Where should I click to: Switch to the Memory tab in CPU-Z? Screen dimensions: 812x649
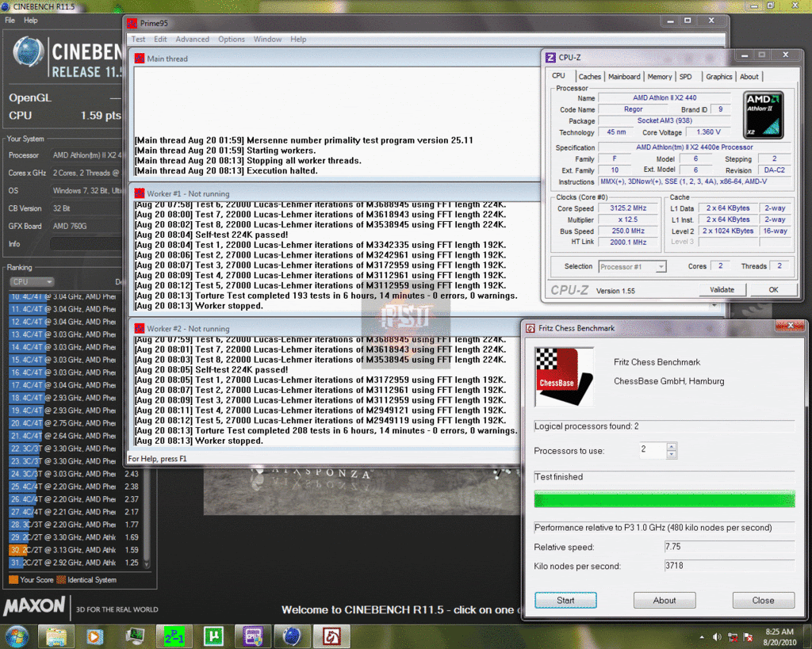coord(660,77)
